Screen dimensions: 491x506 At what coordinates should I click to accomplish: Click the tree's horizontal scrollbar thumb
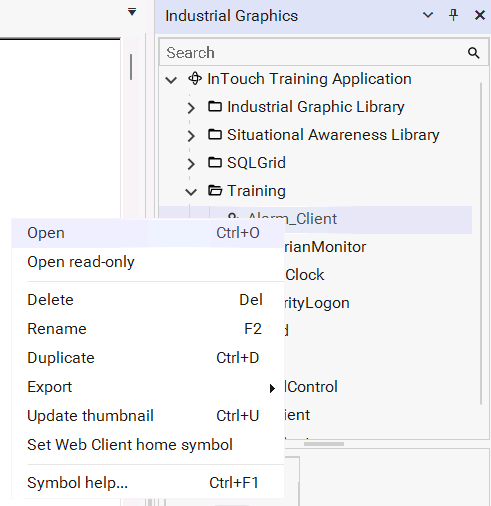point(324,444)
